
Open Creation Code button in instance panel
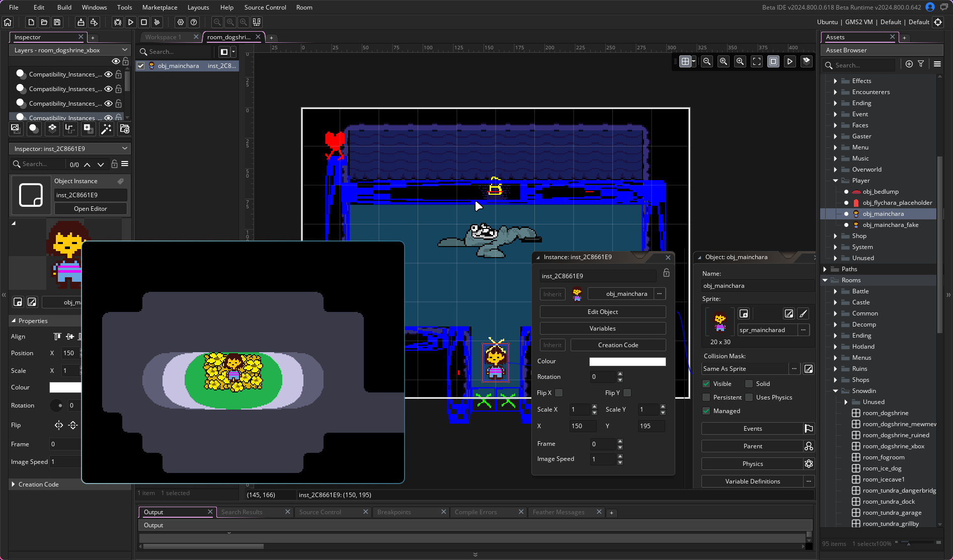(x=618, y=345)
